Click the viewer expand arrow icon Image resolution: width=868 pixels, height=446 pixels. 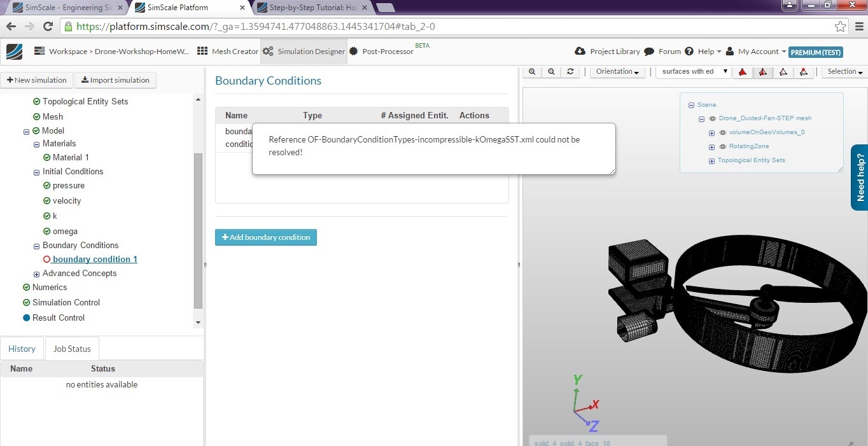(x=851, y=443)
